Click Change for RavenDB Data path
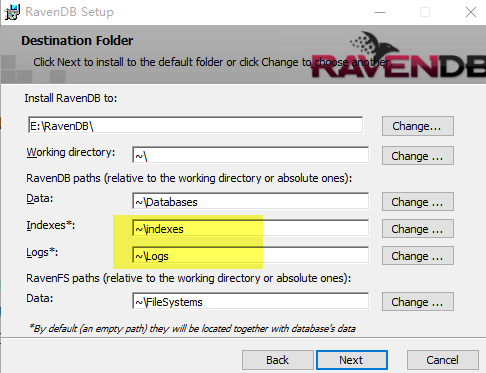486x373 pixels. coord(418,202)
